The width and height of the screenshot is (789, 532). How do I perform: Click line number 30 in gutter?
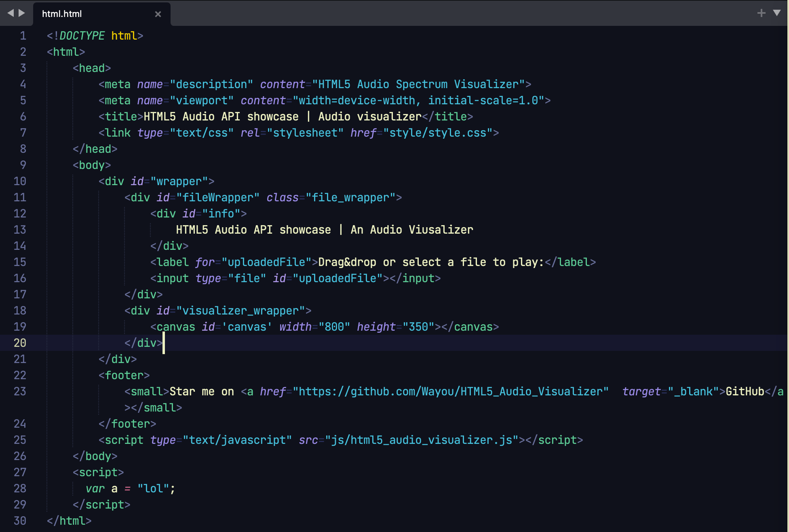click(20, 521)
